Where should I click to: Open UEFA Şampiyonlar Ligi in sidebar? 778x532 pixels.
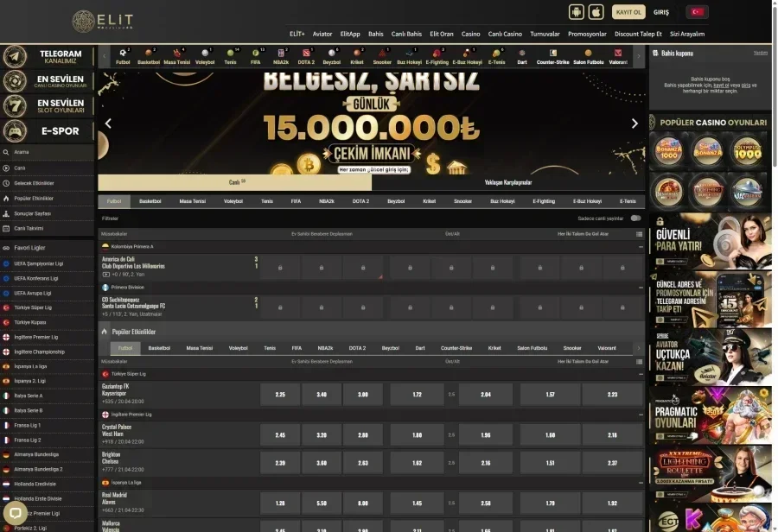point(48,263)
